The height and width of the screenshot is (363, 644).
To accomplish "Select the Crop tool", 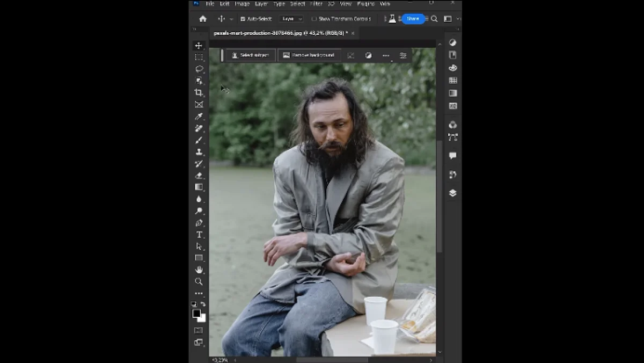I will (199, 92).
